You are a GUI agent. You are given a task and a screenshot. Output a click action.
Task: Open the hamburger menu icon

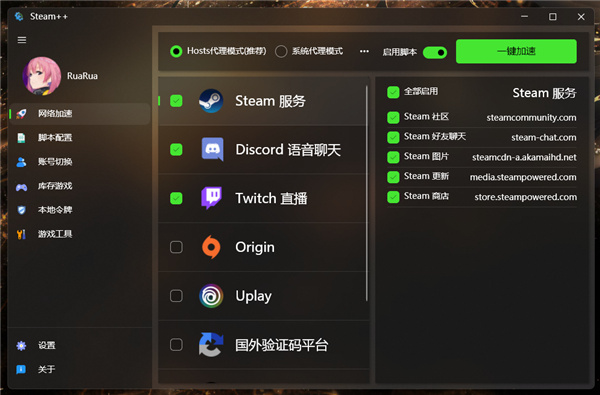tap(22, 40)
